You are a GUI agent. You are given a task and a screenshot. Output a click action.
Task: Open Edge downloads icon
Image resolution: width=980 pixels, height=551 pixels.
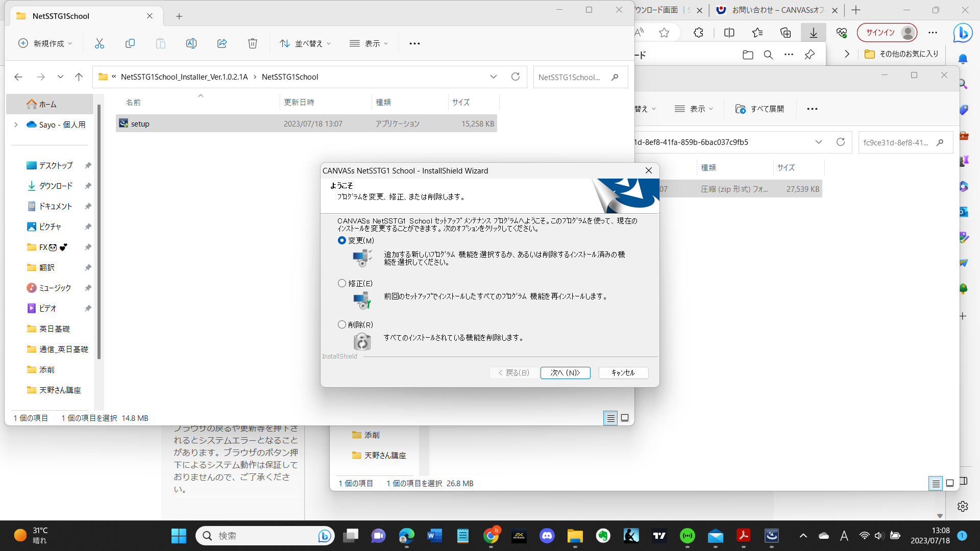pos(814,33)
